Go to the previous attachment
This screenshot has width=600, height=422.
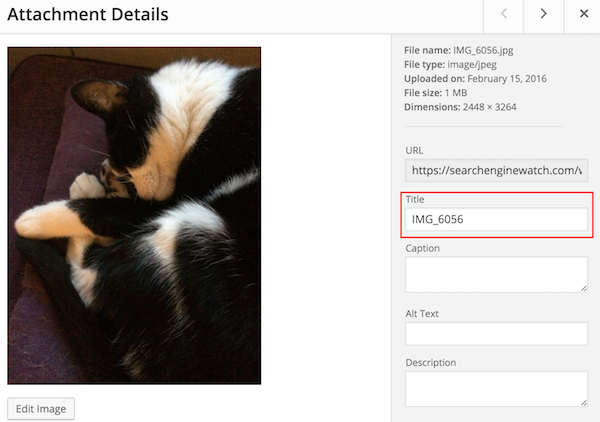pos(504,14)
